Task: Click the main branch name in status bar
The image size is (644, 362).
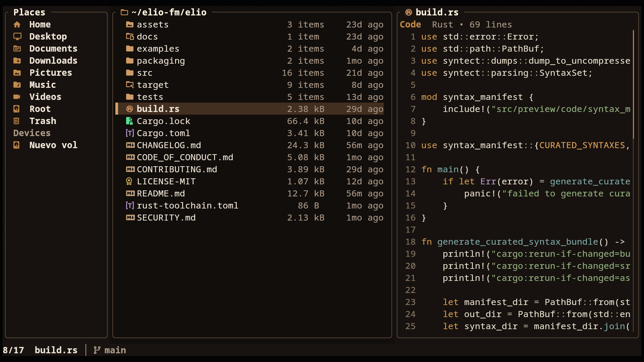Action: pos(115,350)
